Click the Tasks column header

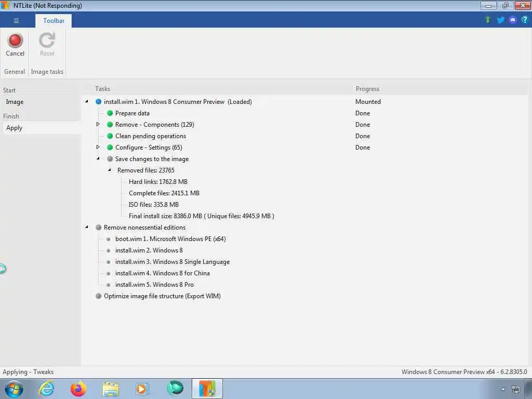pyautogui.click(x=102, y=88)
